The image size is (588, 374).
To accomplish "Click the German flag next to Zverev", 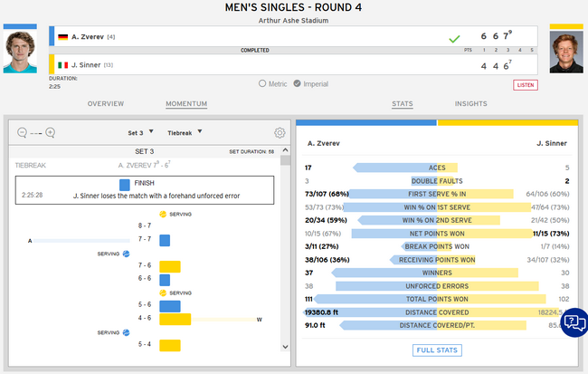I will (x=62, y=37).
